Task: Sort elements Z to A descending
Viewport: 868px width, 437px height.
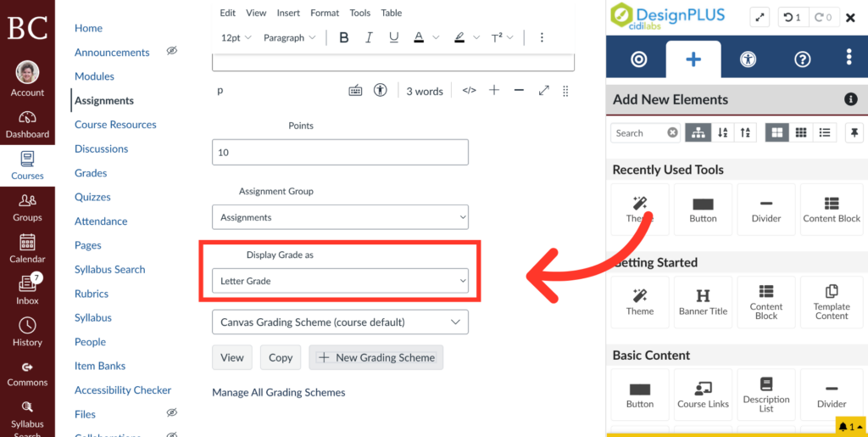Action: 745,133
